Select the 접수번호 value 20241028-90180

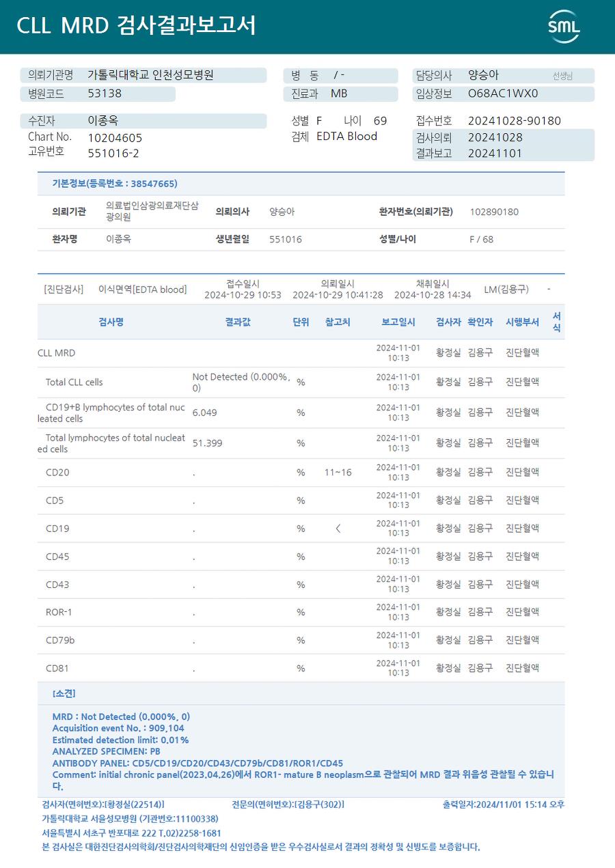tap(514, 121)
